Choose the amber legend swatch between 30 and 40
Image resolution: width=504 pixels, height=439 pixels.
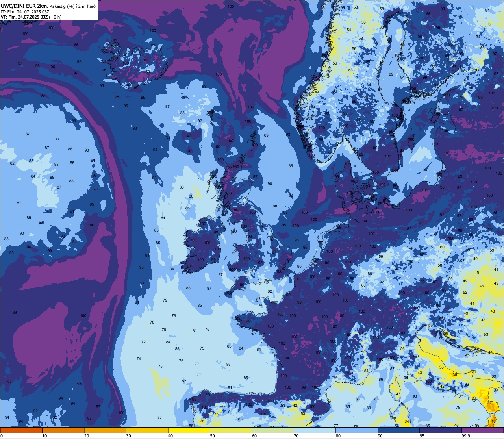pyautogui.click(x=147, y=430)
